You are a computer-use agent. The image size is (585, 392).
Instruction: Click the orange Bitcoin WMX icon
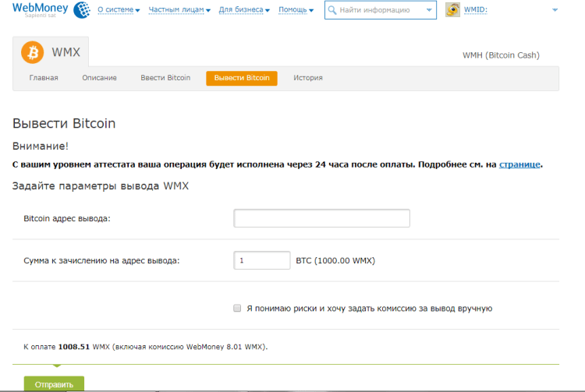tap(33, 52)
